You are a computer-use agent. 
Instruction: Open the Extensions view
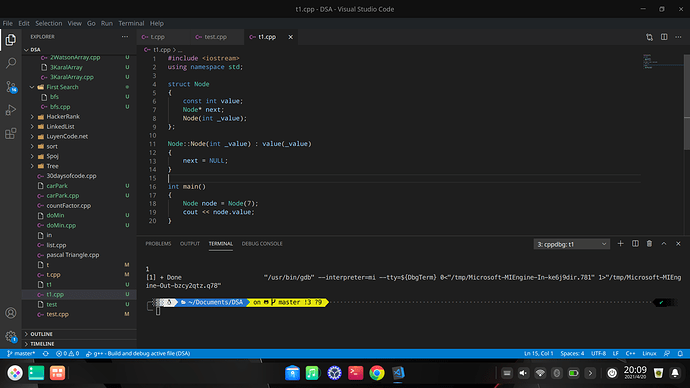tap(11, 134)
